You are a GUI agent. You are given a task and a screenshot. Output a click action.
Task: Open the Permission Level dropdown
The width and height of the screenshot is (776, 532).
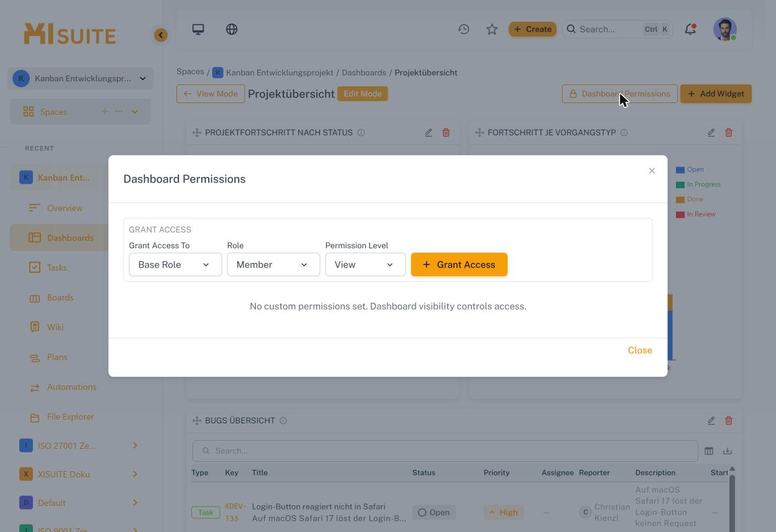click(x=365, y=264)
